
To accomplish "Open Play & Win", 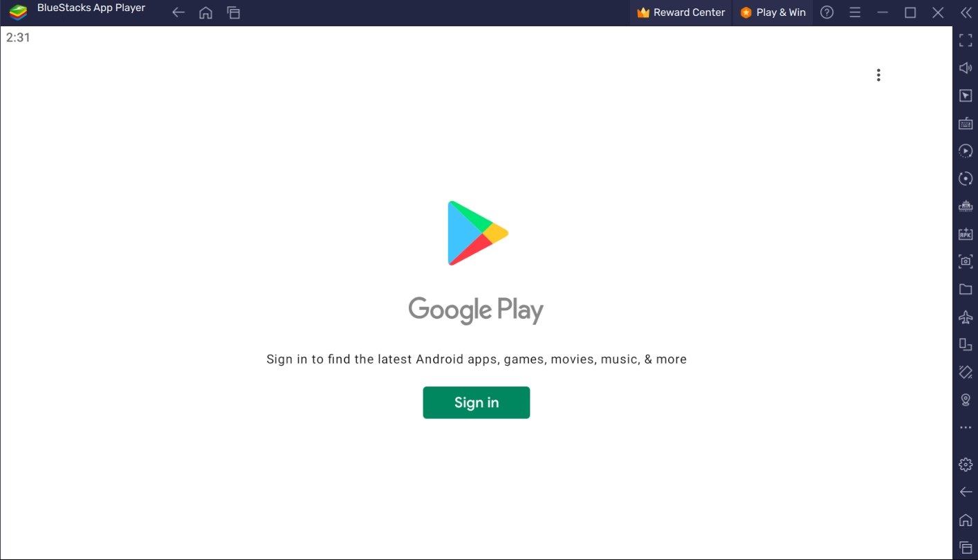I will click(773, 12).
